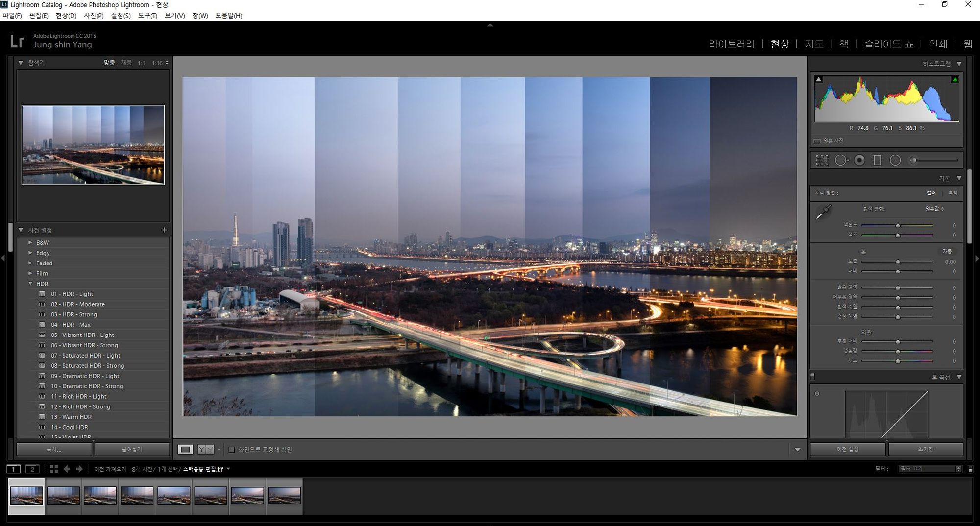Click the Before/After YY view button
Screen dimensions: 980x526
pyautogui.click(x=205, y=449)
